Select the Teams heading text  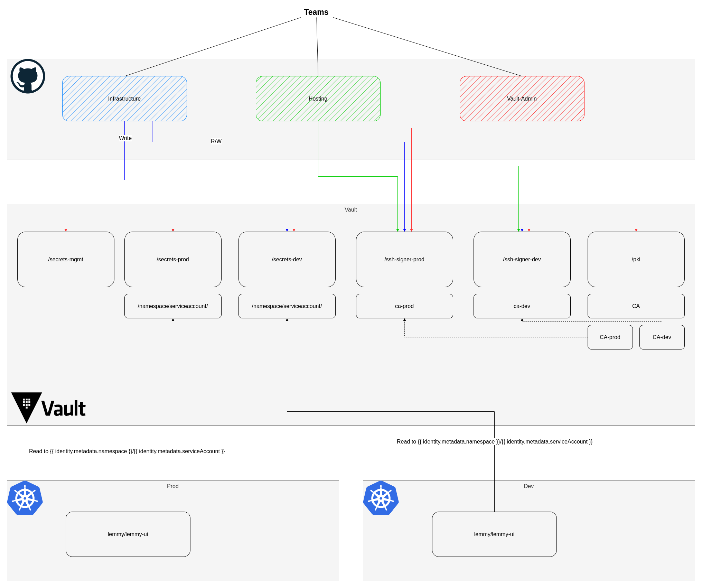[x=316, y=12]
